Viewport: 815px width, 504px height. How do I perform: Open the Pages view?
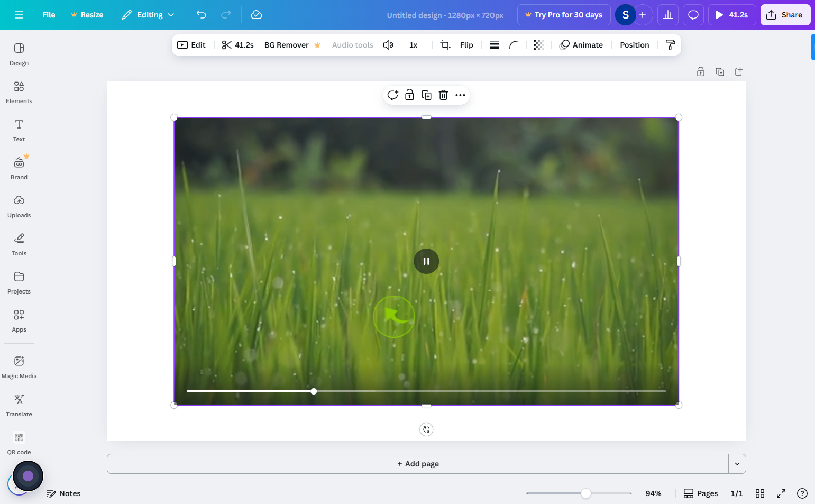701,493
